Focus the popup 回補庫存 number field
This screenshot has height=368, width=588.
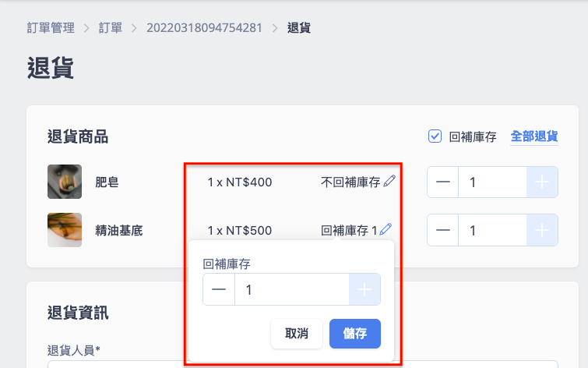292,289
